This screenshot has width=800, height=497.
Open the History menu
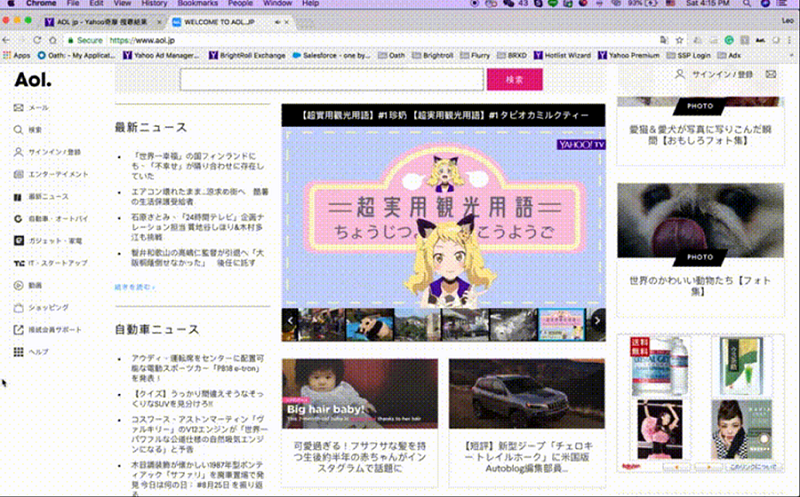tap(154, 3)
